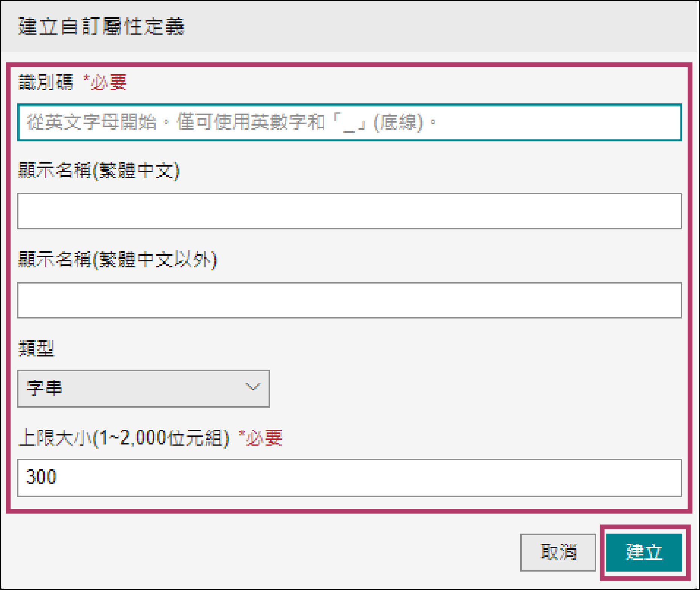Click the 類型 label text
Viewport: 700px width, 590px height.
pos(36,349)
